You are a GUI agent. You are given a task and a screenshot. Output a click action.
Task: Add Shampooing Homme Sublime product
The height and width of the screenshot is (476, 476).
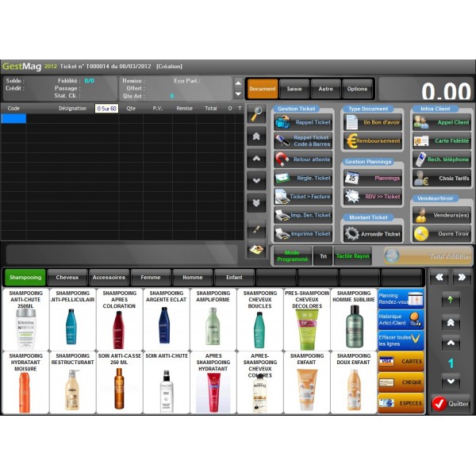[354, 320]
